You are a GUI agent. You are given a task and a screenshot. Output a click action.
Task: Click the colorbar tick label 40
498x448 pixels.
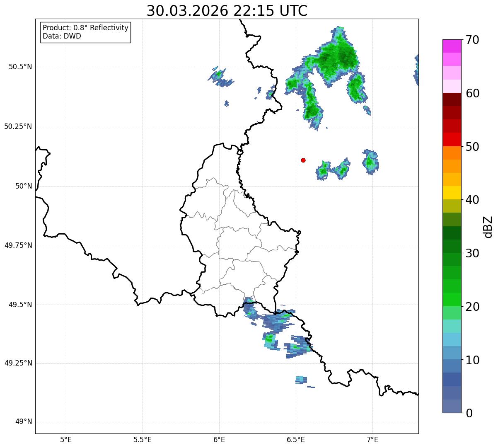(x=473, y=200)
